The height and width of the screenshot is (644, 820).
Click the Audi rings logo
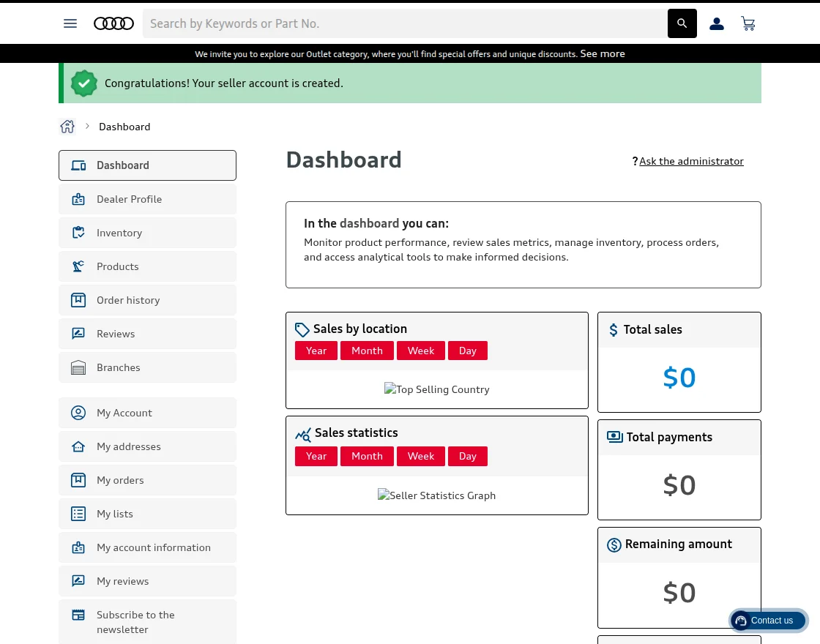point(113,23)
